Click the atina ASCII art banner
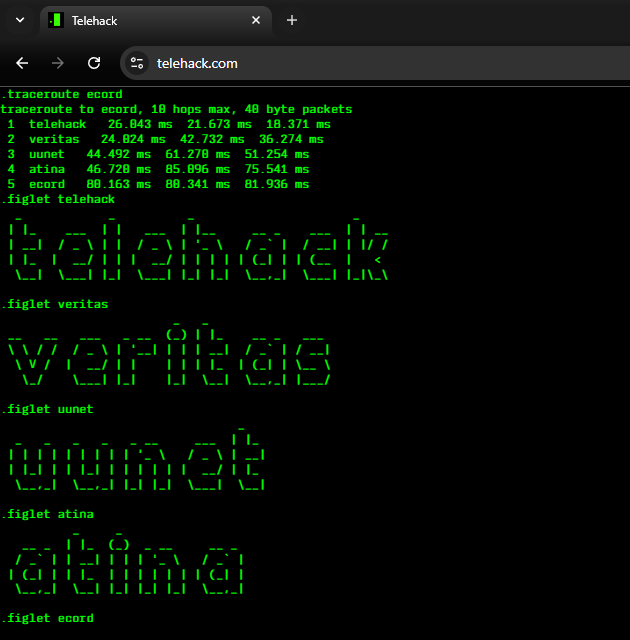Screen dimensions: 630x640 click(126, 563)
